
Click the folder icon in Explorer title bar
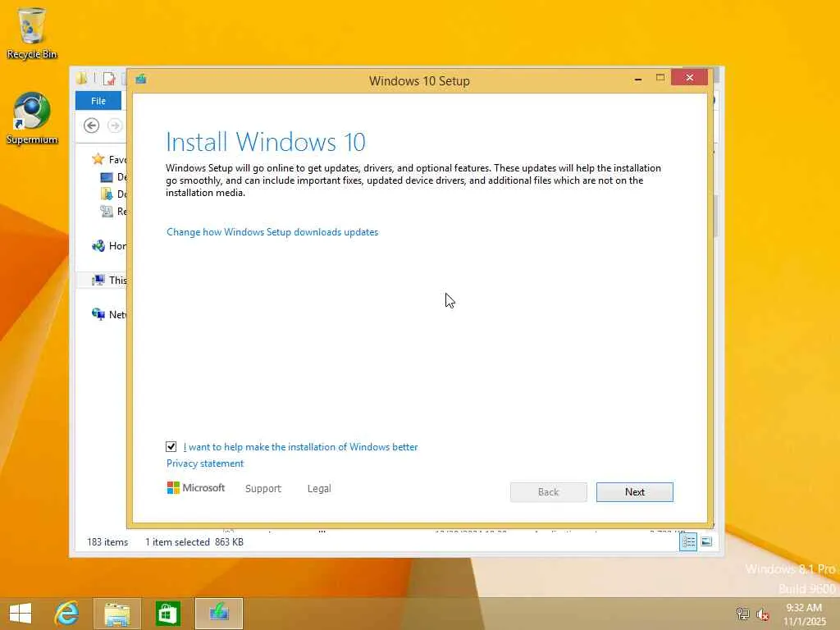pyautogui.click(x=81, y=79)
